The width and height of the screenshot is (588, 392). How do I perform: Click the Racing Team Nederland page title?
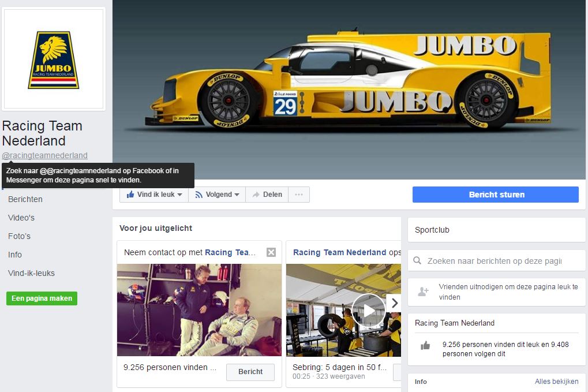(42, 133)
